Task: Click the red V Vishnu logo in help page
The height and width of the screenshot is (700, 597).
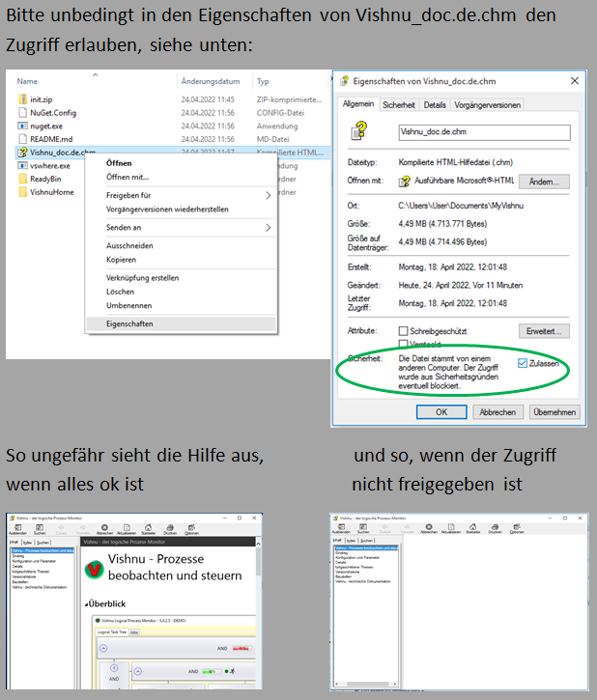Action: coord(95,570)
